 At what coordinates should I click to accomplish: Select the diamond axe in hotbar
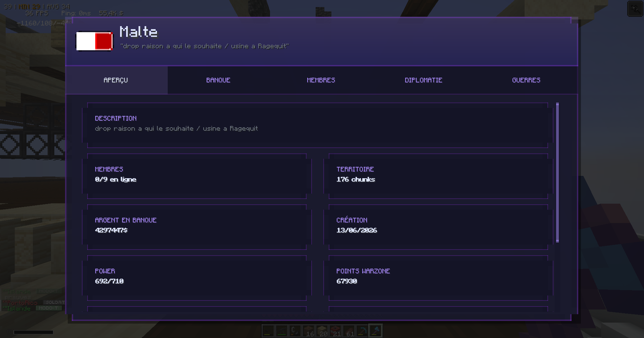[376, 331]
